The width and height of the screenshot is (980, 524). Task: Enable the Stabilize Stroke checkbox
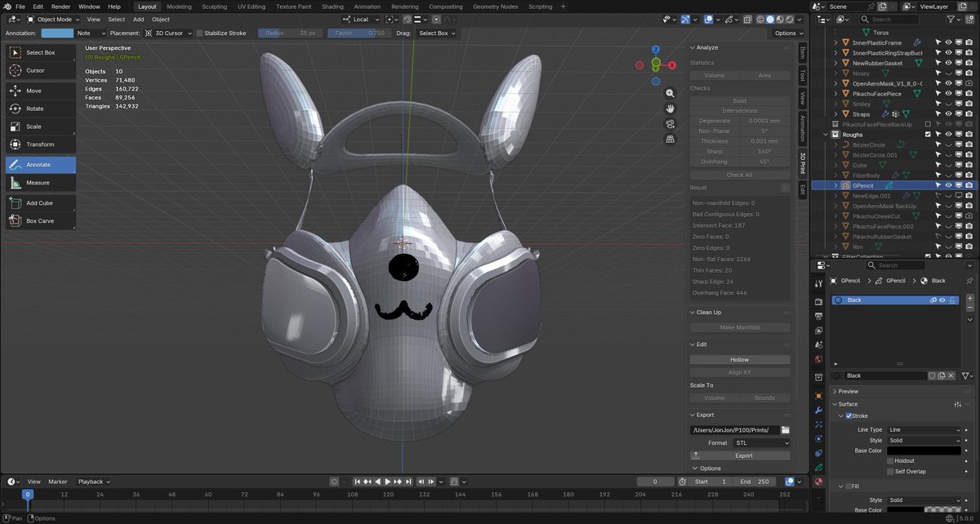pos(199,33)
